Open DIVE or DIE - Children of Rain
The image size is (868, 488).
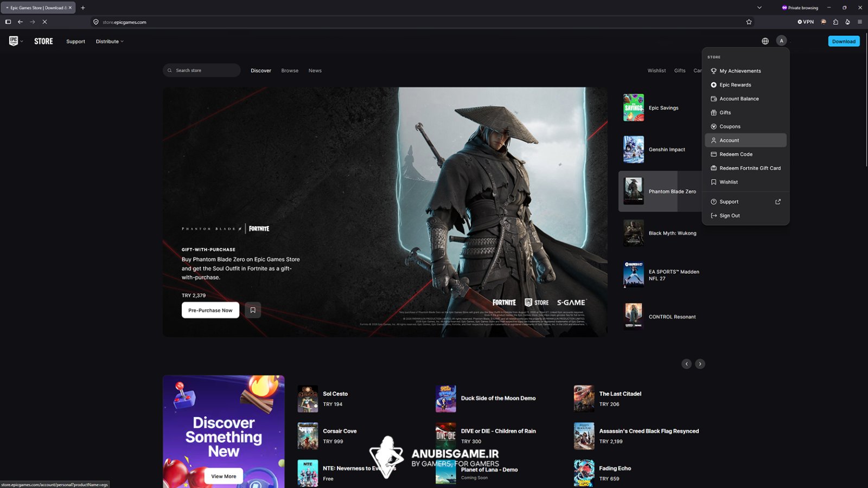tap(498, 436)
